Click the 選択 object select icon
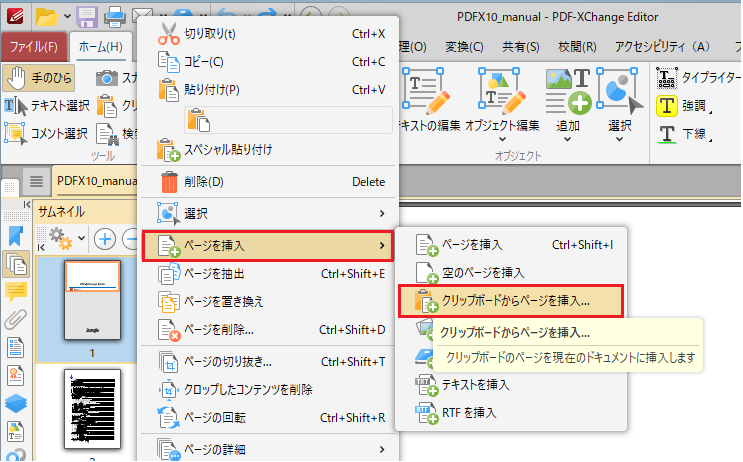This screenshot has width=743, height=462. (x=620, y=92)
